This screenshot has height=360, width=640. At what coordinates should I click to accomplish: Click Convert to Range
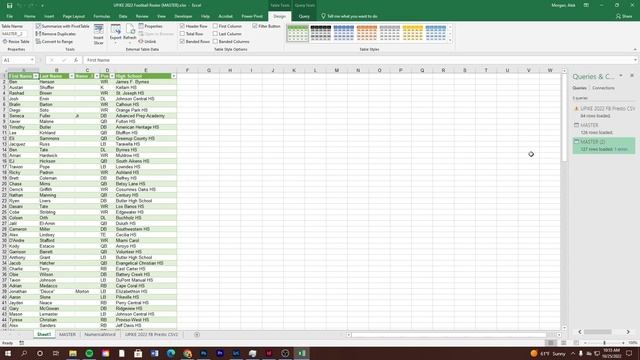(x=54, y=42)
